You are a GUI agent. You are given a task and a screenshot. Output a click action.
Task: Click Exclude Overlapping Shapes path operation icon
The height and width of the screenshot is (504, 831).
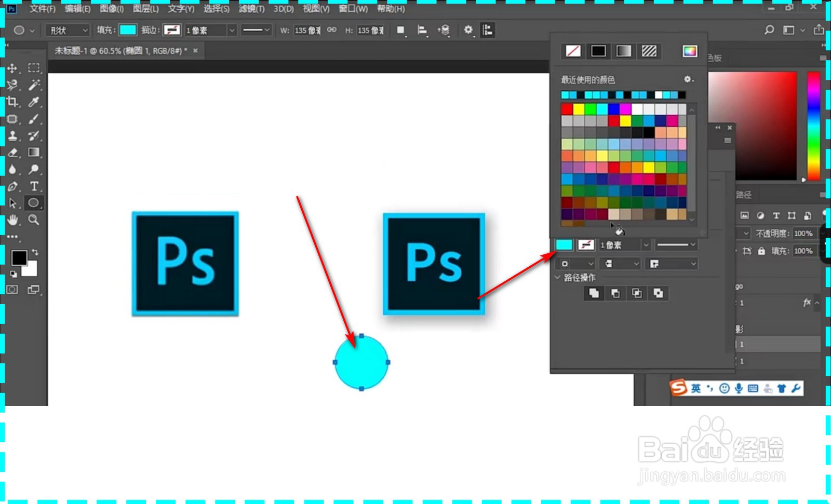(x=659, y=293)
